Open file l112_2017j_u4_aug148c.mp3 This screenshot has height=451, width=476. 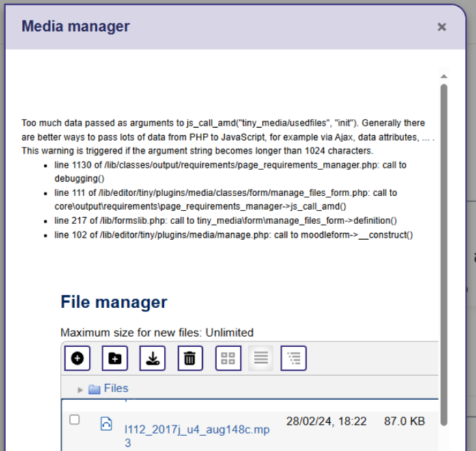197,436
